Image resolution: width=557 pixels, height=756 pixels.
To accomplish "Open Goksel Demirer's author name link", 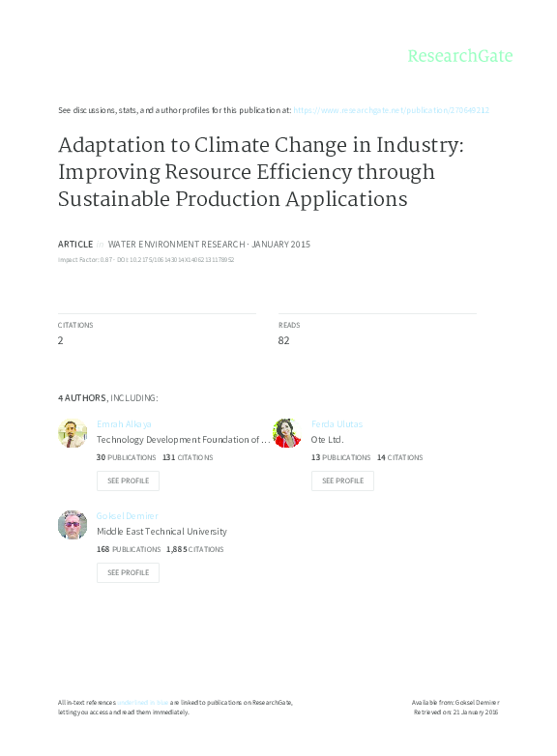I will tap(128, 516).
